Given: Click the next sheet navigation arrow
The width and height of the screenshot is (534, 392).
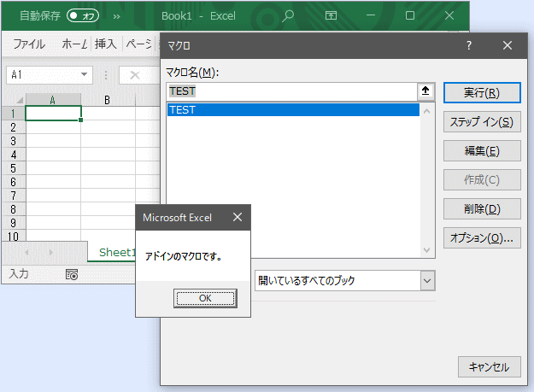Looking at the screenshot, I should (51, 252).
